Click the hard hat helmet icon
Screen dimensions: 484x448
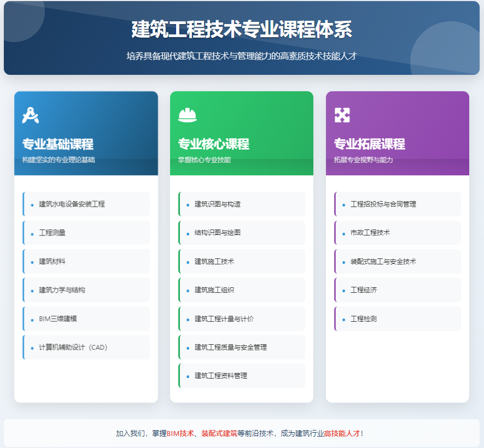point(187,115)
